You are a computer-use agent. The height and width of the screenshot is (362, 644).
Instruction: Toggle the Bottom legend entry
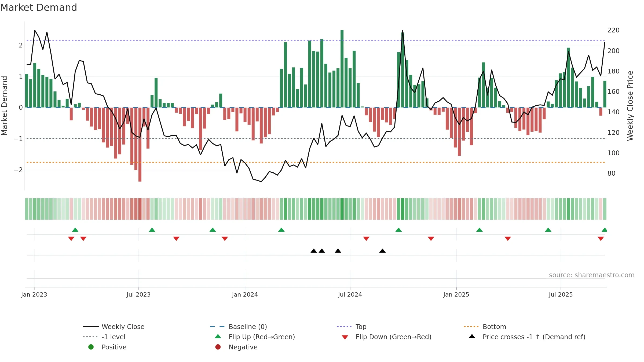point(485,327)
